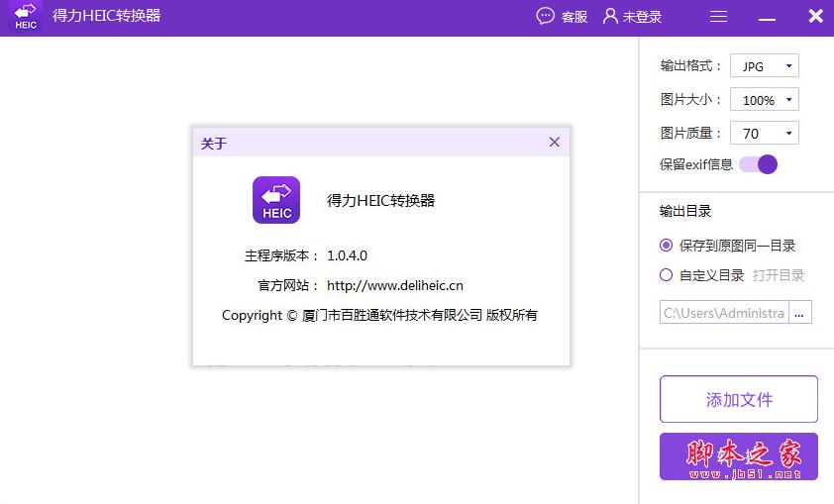Click the 打开目录 link

tap(779, 275)
